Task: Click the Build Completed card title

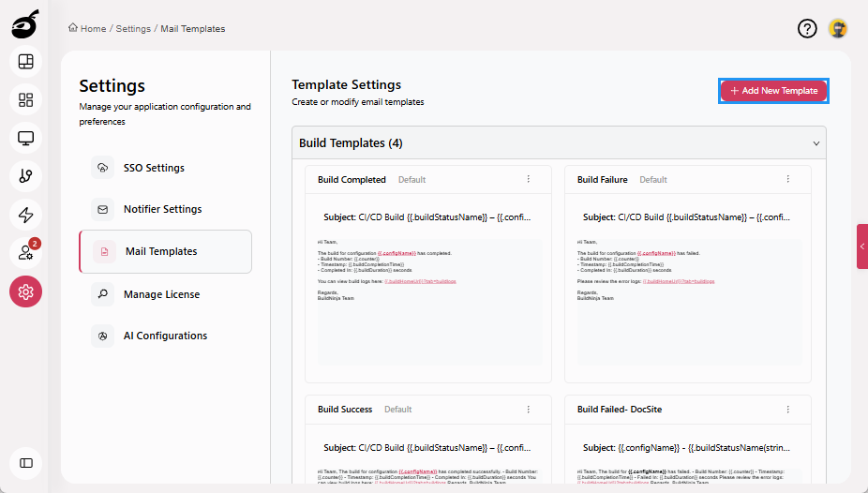Action: click(x=352, y=180)
